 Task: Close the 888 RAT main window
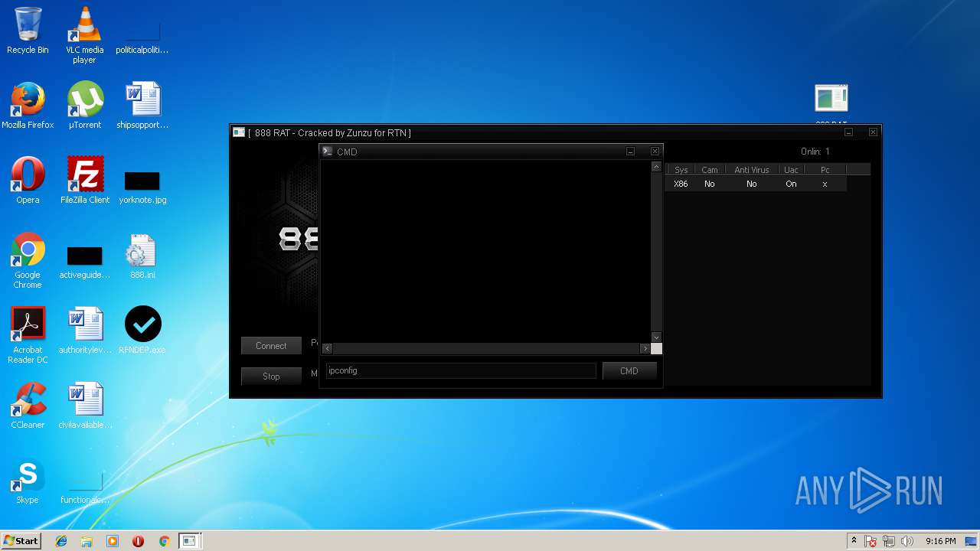[x=873, y=132]
